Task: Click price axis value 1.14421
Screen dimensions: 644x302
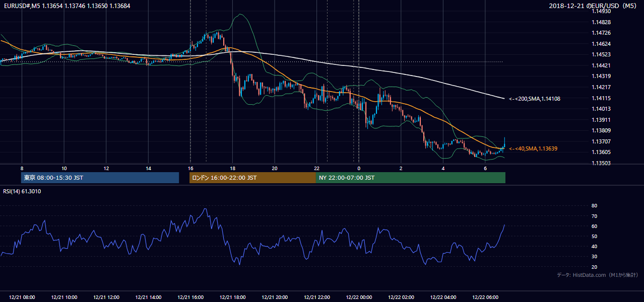Action: click(602, 65)
